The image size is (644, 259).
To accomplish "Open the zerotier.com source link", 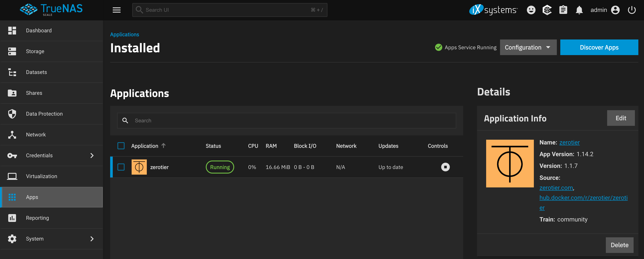I will tap(556, 188).
